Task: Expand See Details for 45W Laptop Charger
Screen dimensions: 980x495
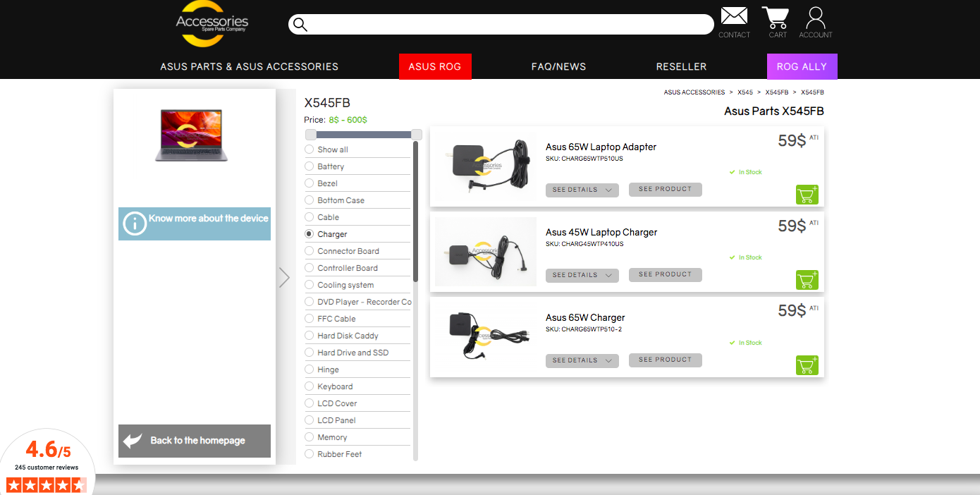Action: [582, 275]
